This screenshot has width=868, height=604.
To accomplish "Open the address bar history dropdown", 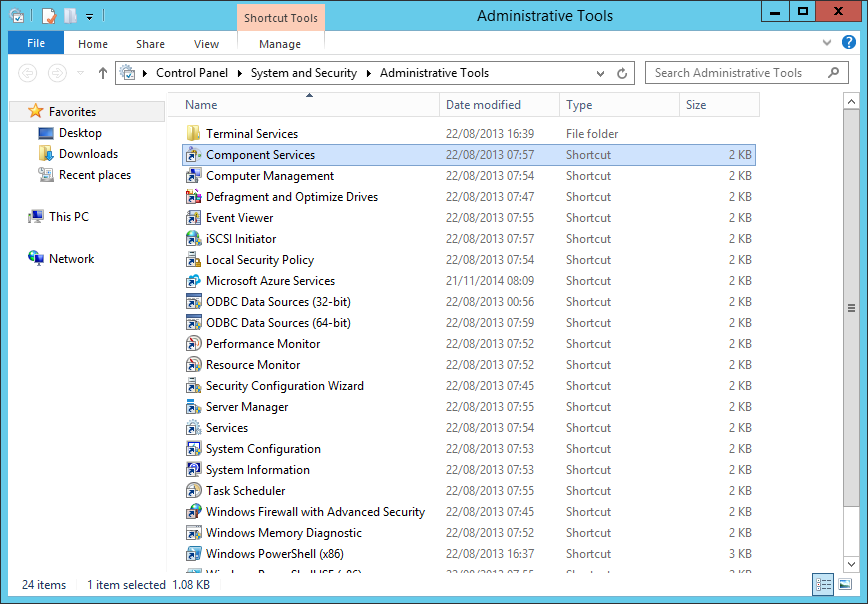I will [x=600, y=73].
